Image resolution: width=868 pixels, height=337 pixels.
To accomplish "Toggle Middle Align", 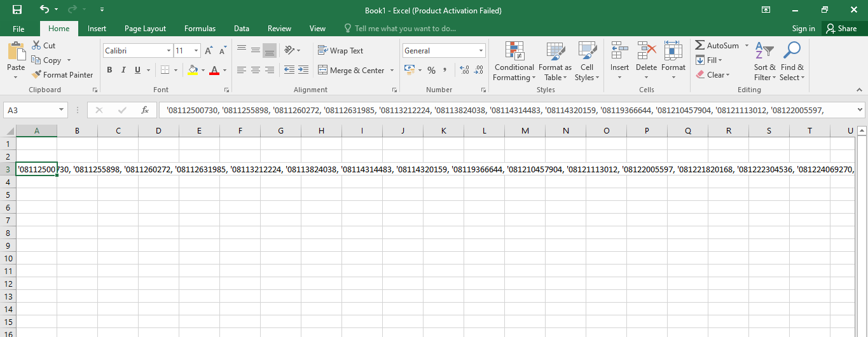I will pyautogui.click(x=256, y=50).
